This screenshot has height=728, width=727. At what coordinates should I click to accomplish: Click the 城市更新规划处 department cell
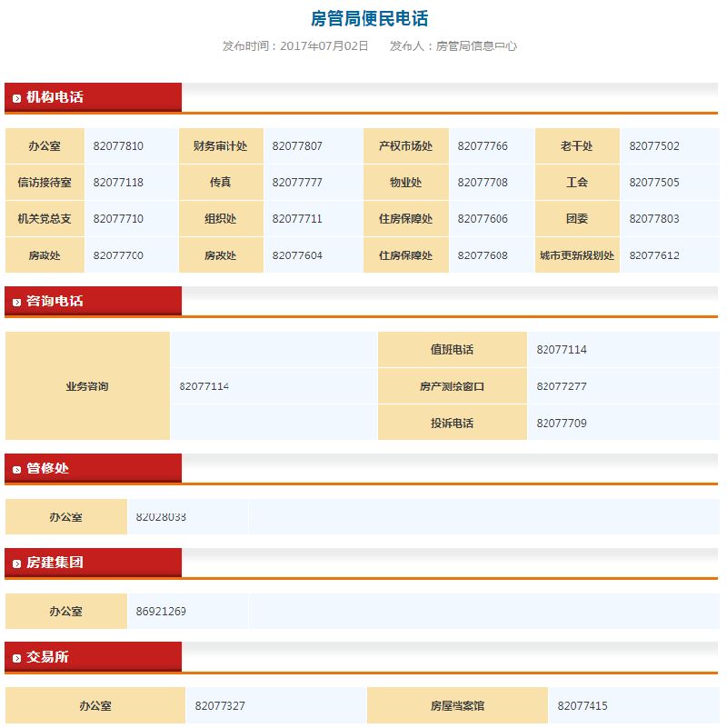(x=577, y=255)
